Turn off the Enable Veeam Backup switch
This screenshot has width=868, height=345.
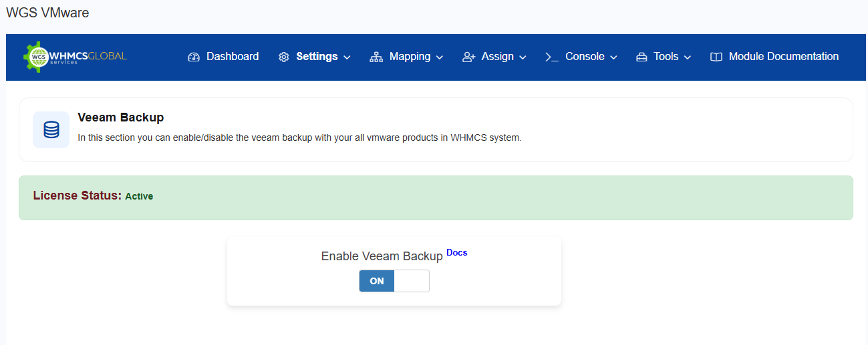click(394, 281)
